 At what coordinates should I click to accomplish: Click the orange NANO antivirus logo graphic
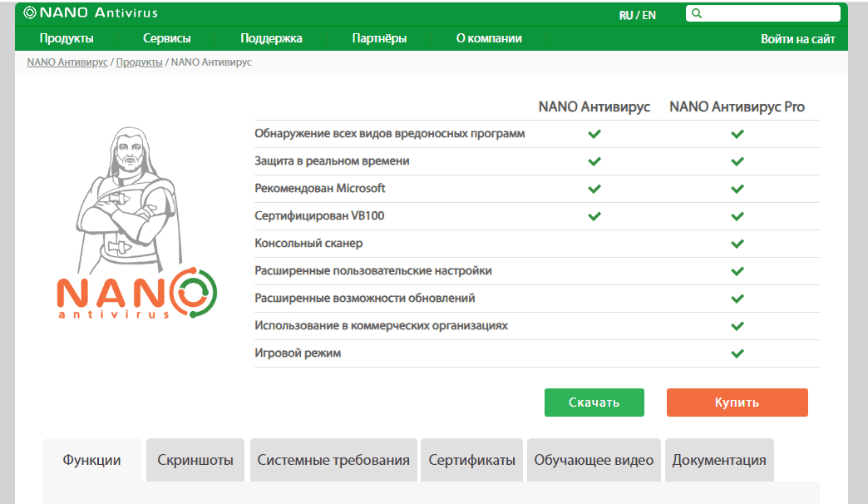(x=136, y=294)
